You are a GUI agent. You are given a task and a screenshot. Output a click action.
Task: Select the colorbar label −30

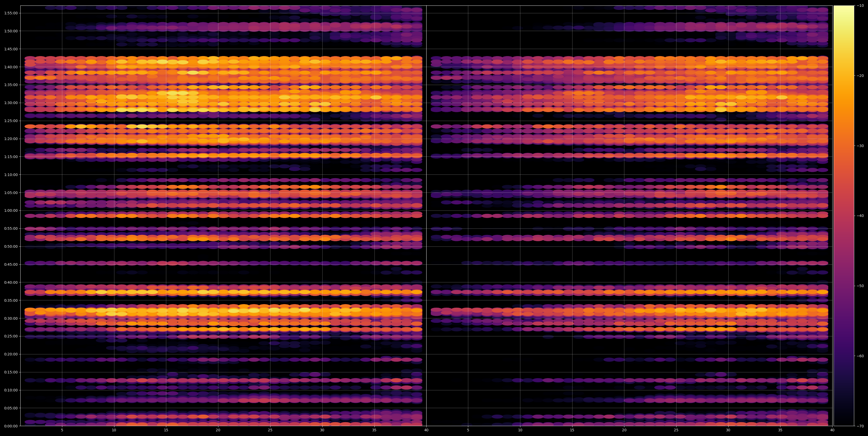coord(860,146)
